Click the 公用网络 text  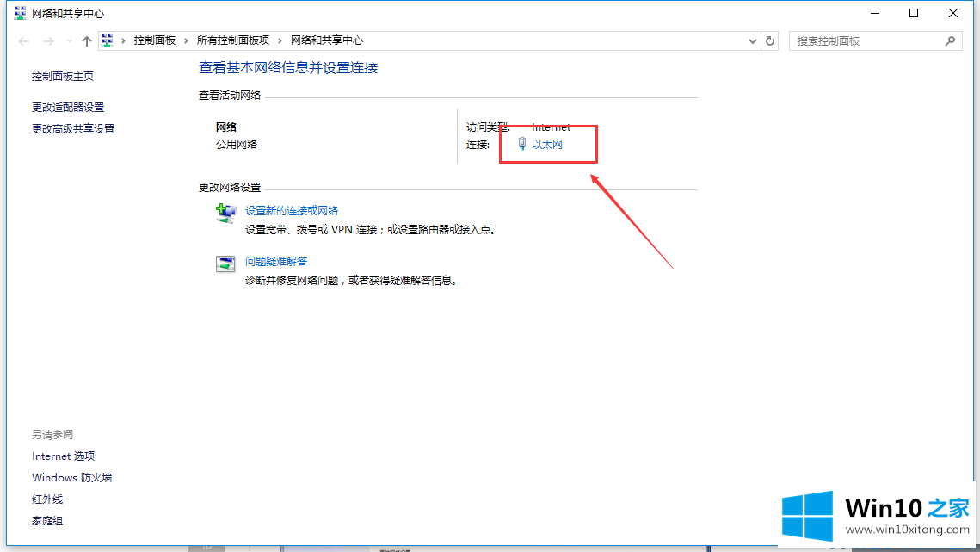[237, 145]
